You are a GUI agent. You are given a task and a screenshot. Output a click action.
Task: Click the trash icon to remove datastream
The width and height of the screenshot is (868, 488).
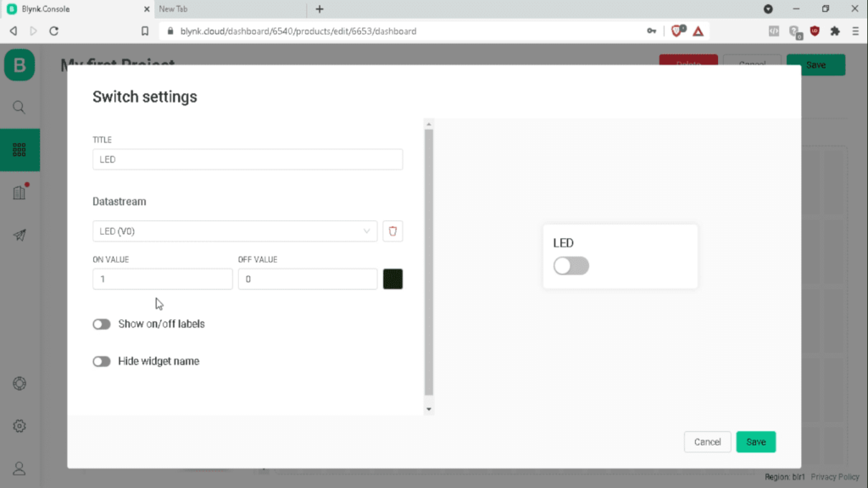392,231
